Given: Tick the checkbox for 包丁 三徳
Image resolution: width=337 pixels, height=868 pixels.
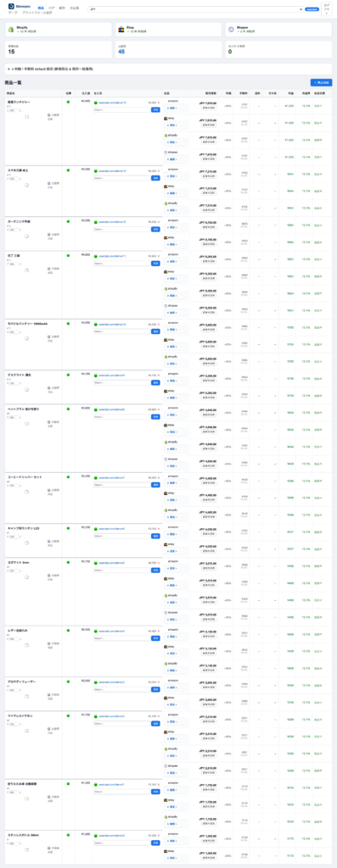Looking at the screenshot, I should (x=26, y=270).
